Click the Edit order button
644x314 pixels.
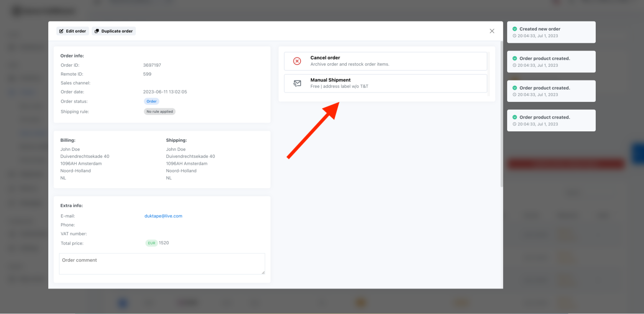[72, 31]
